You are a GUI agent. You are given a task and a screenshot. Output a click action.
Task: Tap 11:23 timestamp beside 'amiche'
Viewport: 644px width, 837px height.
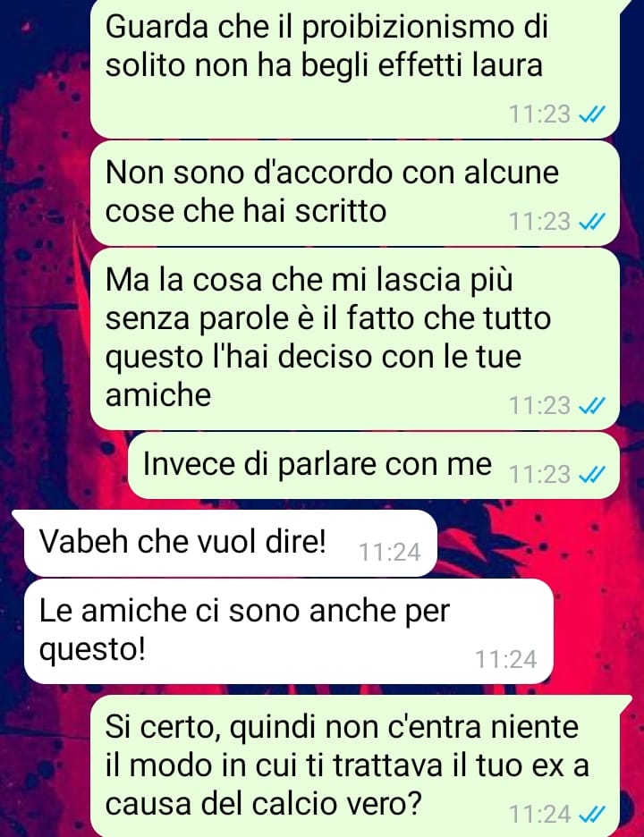pyautogui.click(x=539, y=406)
